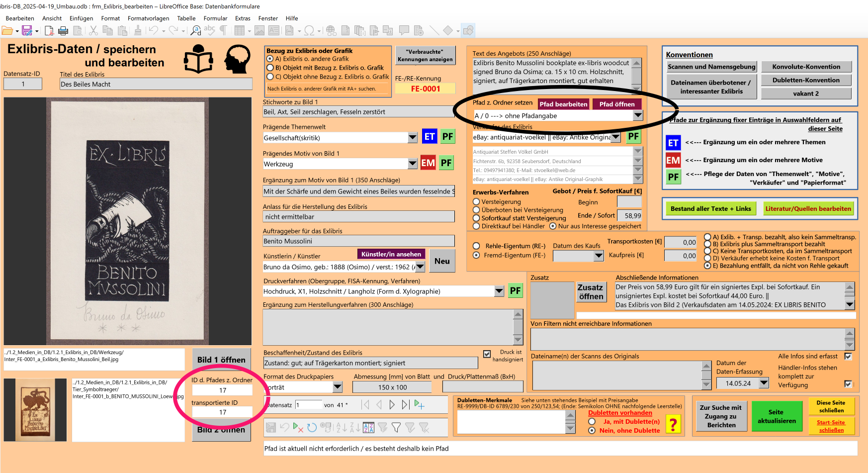Refresh form blue circular arrow icon
Screen dimensions: 868x473
tap(312, 427)
